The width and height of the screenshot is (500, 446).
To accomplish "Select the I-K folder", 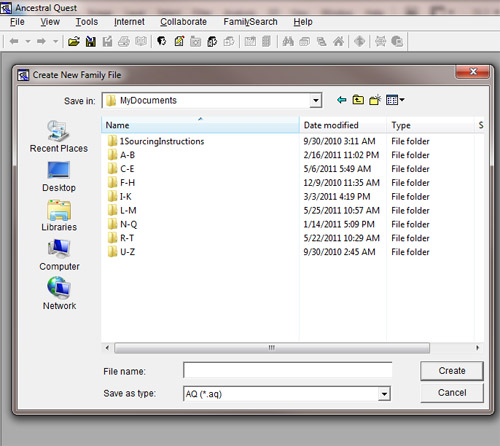I will tap(120, 197).
